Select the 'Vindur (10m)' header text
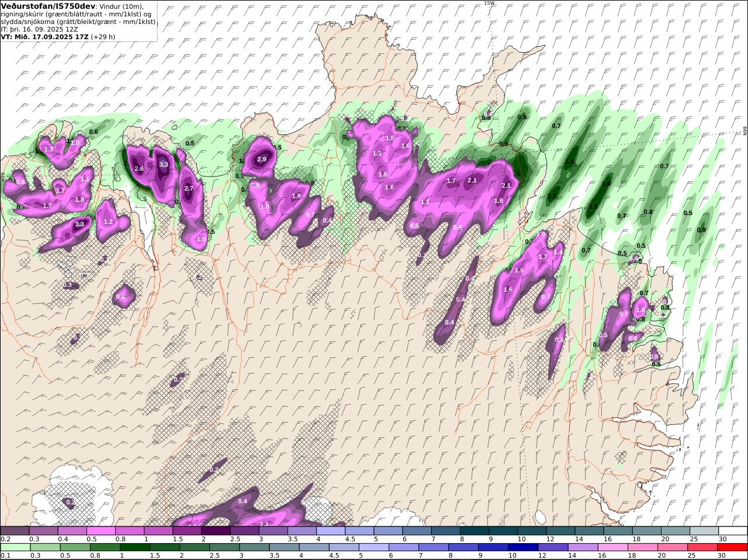The height and width of the screenshot is (560, 748). point(121,6)
